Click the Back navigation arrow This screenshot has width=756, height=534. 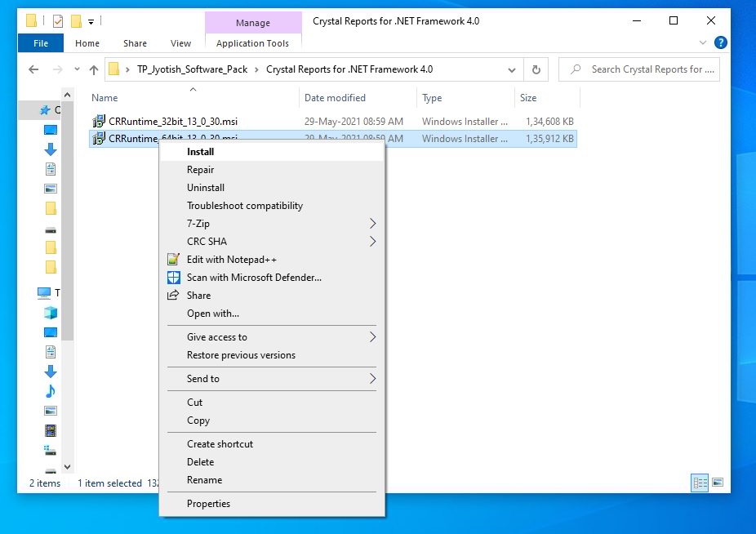coord(34,70)
